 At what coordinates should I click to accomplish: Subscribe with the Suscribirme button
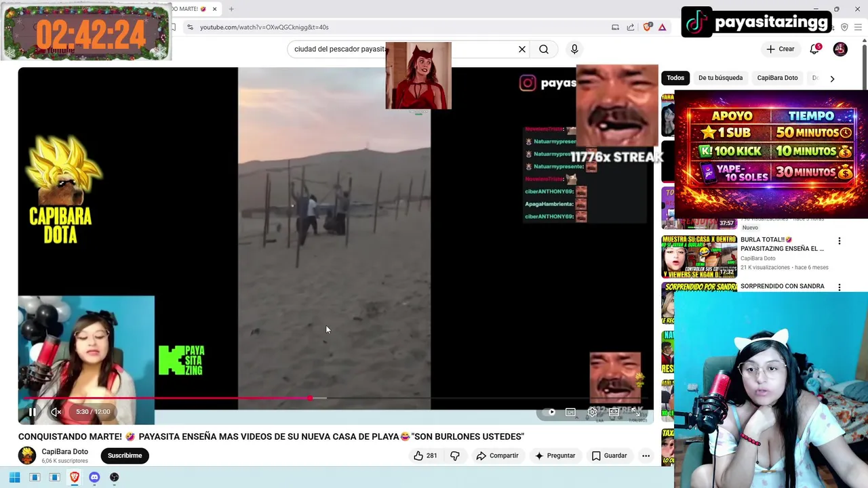point(125,455)
